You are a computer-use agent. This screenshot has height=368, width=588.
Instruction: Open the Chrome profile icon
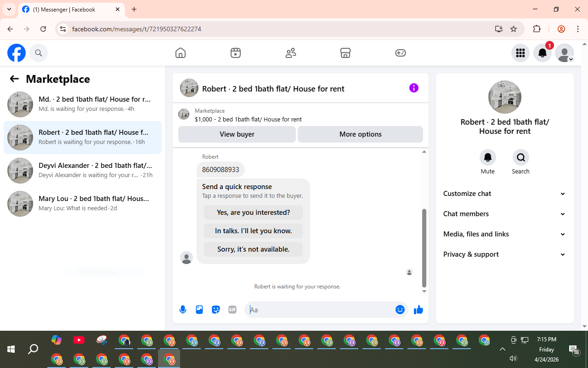[561, 29]
